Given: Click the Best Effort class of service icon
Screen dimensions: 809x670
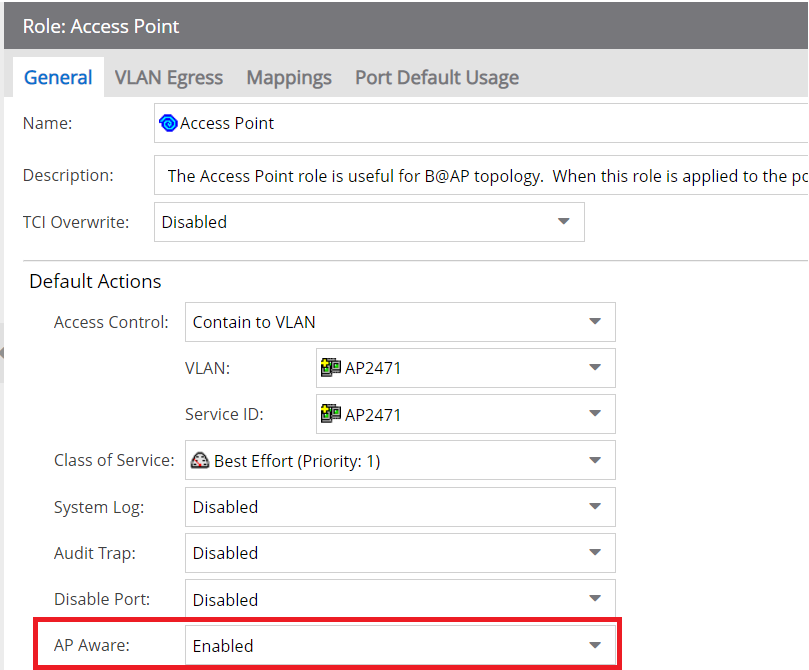Looking at the screenshot, I should coord(200,461).
